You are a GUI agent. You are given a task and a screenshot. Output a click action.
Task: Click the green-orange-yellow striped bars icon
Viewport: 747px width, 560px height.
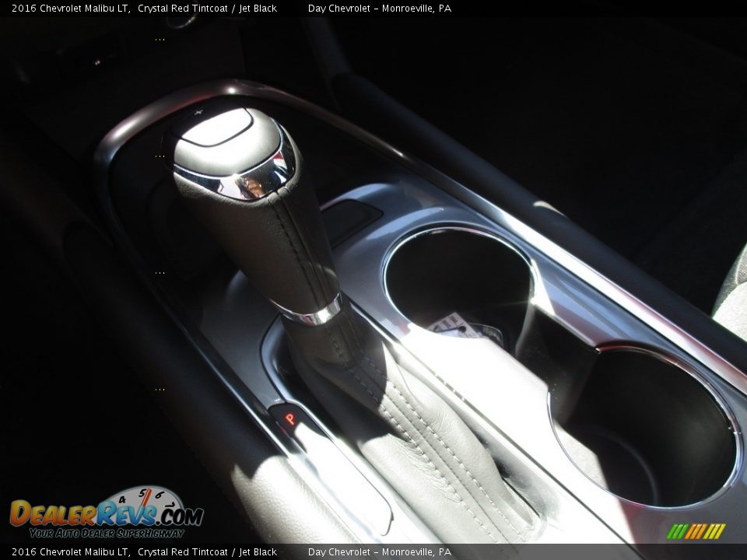point(696,531)
